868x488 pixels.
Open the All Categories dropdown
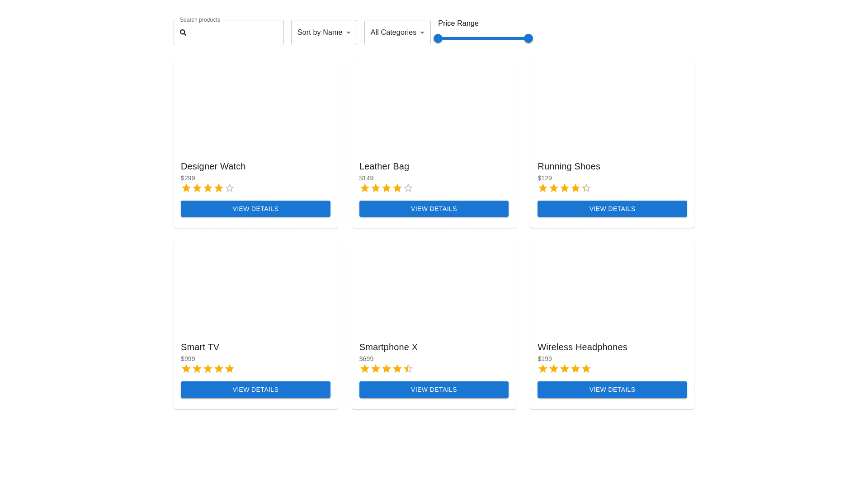[397, 32]
